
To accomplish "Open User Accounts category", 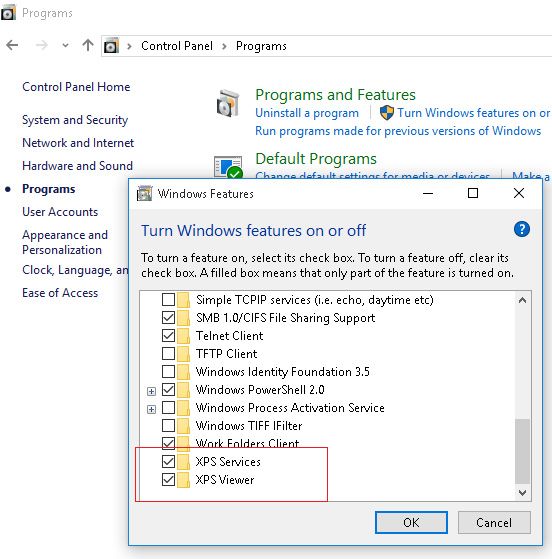I will tap(60, 212).
